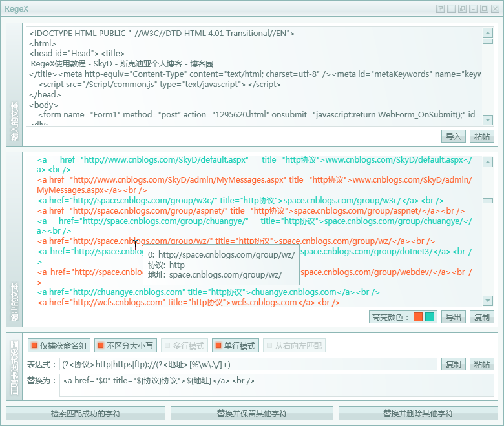Click 替换并删除其他字符 button
The width and height of the screenshot is (504, 426).
(x=418, y=413)
